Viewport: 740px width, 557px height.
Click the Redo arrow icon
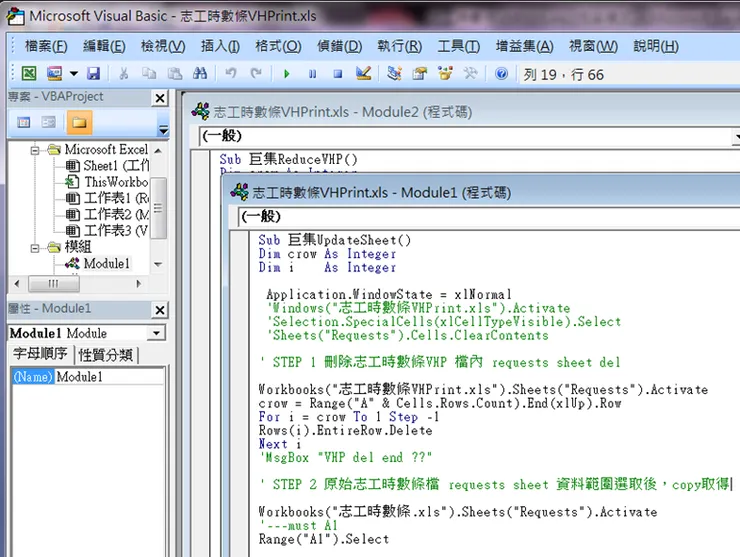[x=256, y=73]
